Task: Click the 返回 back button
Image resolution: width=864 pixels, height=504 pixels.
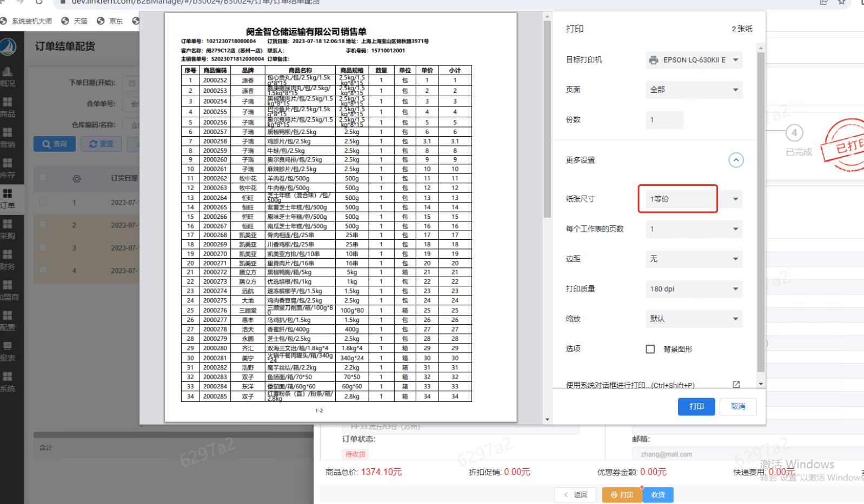Action: (575, 495)
